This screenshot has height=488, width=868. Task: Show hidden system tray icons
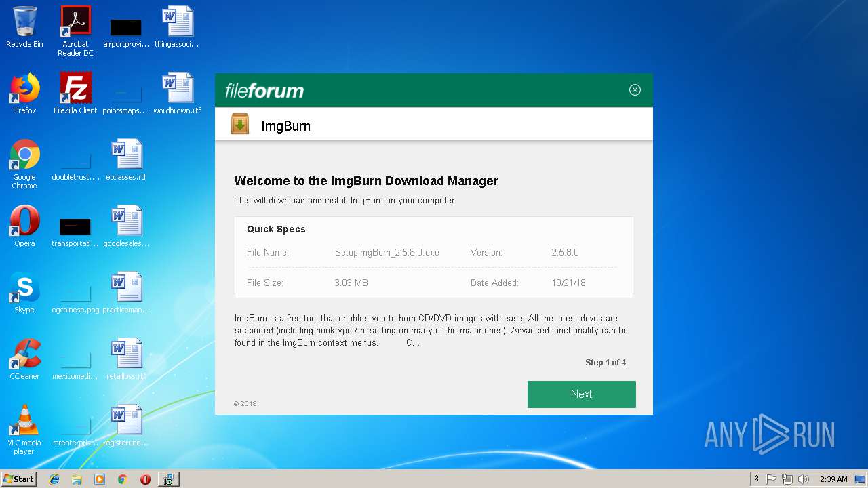pos(756,479)
